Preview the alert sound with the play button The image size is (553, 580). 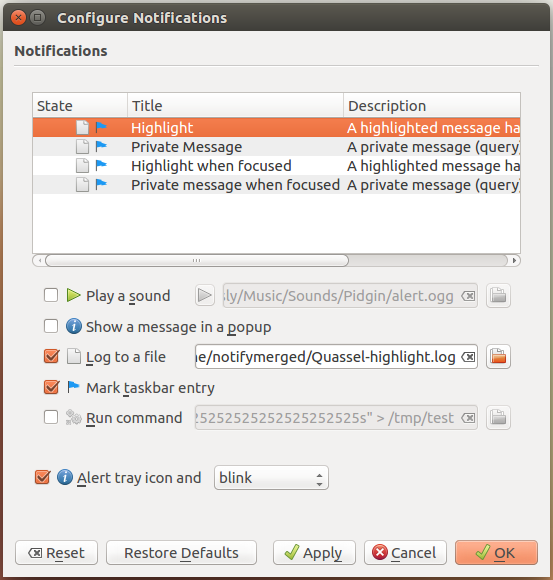205,296
